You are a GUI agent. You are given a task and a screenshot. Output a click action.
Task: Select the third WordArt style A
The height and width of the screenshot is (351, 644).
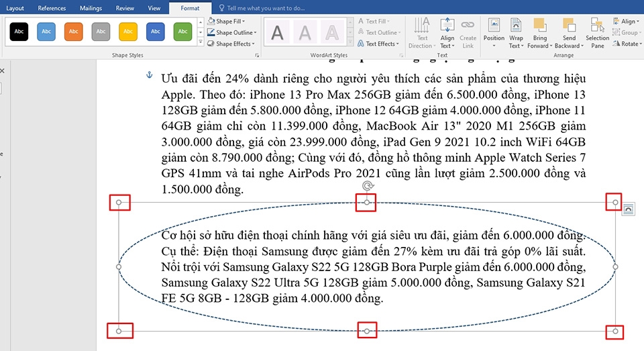(332, 32)
